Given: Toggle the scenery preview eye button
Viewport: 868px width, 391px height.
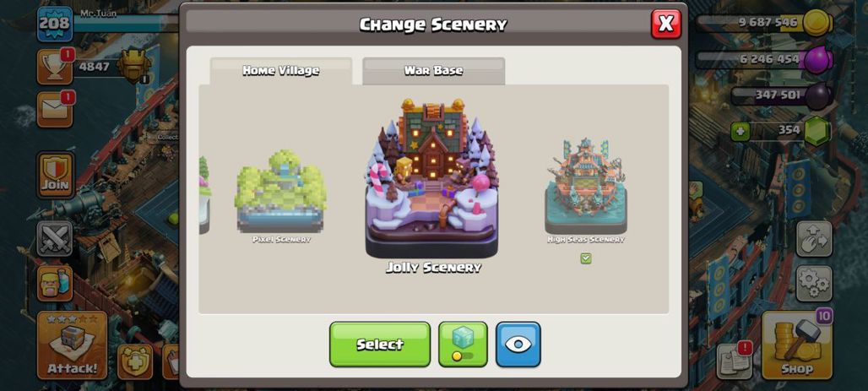Looking at the screenshot, I should (518, 344).
